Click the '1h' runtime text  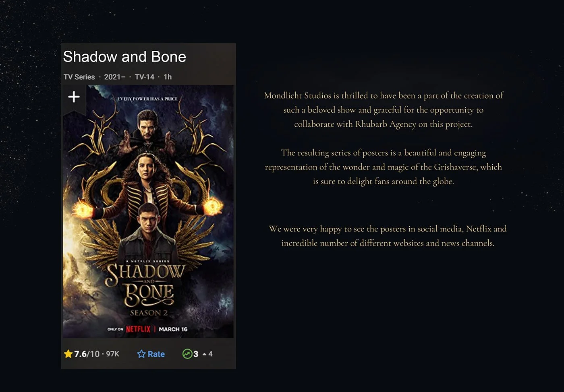pyautogui.click(x=168, y=77)
